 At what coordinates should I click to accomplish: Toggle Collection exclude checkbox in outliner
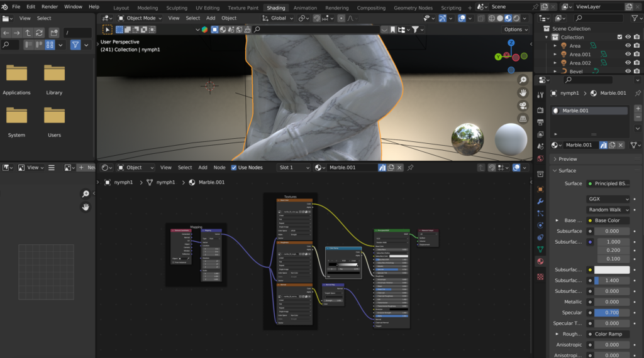coord(619,37)
